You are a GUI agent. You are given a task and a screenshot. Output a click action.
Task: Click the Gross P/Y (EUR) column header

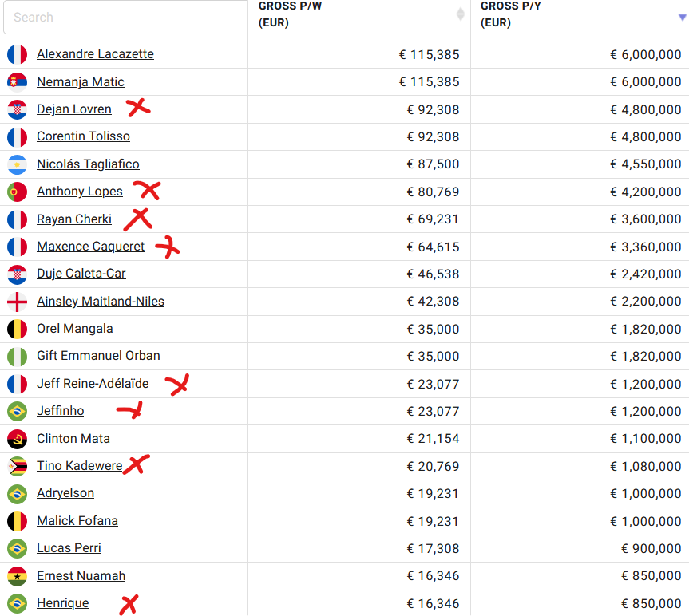click(x=511, y=14)
